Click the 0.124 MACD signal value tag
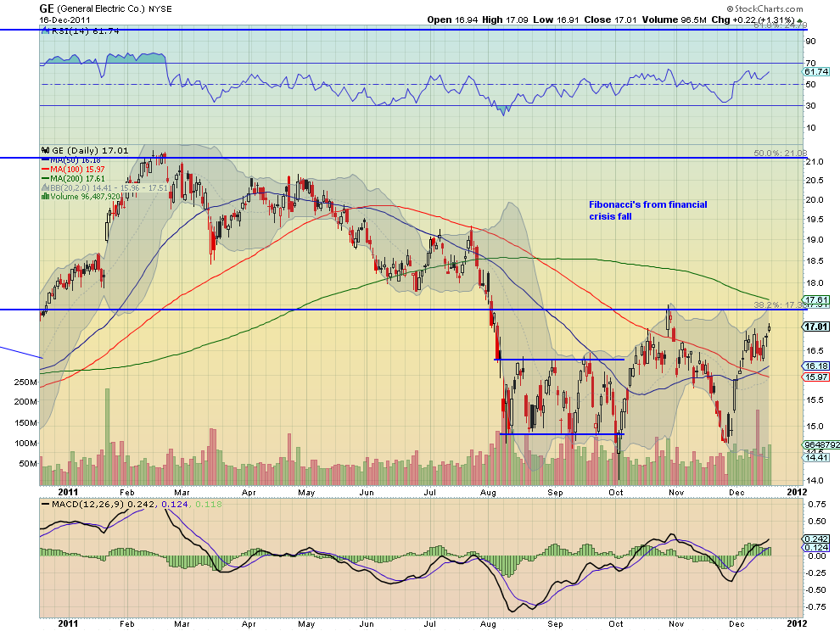 point(815,548)
